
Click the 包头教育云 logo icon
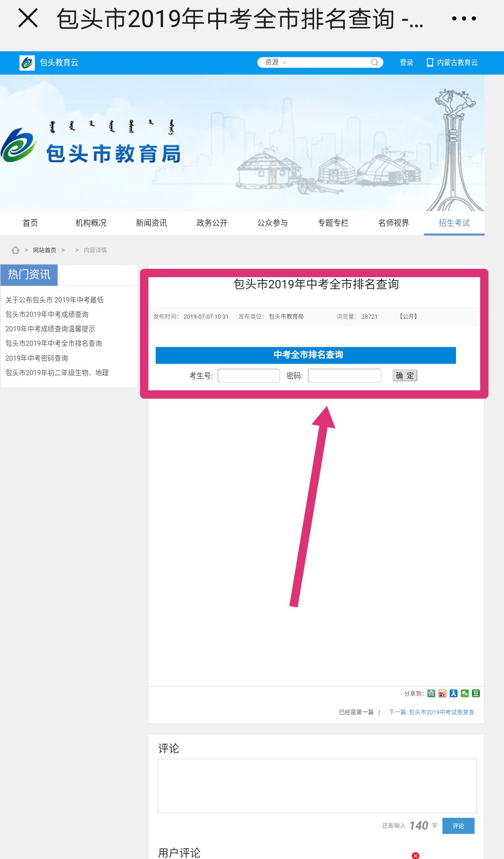pos(27,63)
